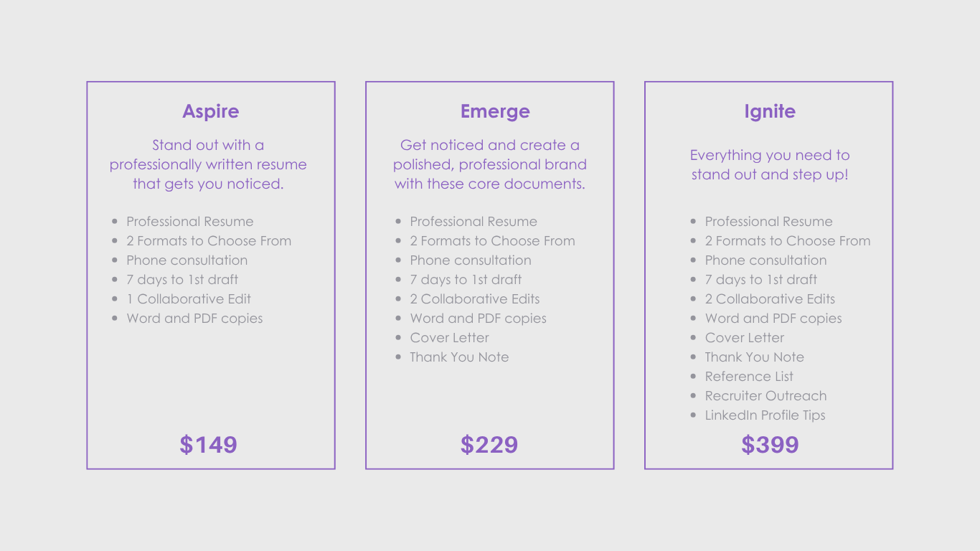This screenshot has height=551, width=980.
Task: Click '1 Collaborative Edit' in Aspire
Action: coord(189,299)
